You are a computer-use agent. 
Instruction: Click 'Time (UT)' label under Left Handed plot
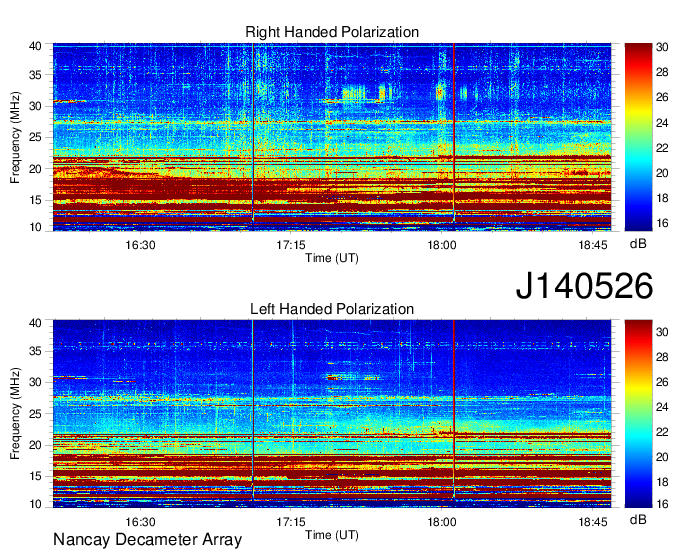[x=332, y=536]
